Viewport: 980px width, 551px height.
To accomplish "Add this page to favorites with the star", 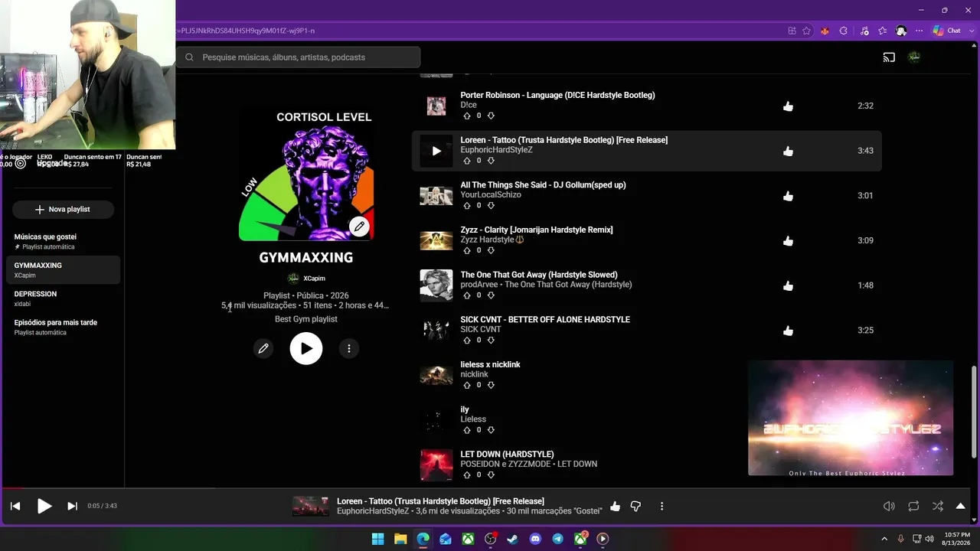I will pyautogui.click(x=806, y=31).
